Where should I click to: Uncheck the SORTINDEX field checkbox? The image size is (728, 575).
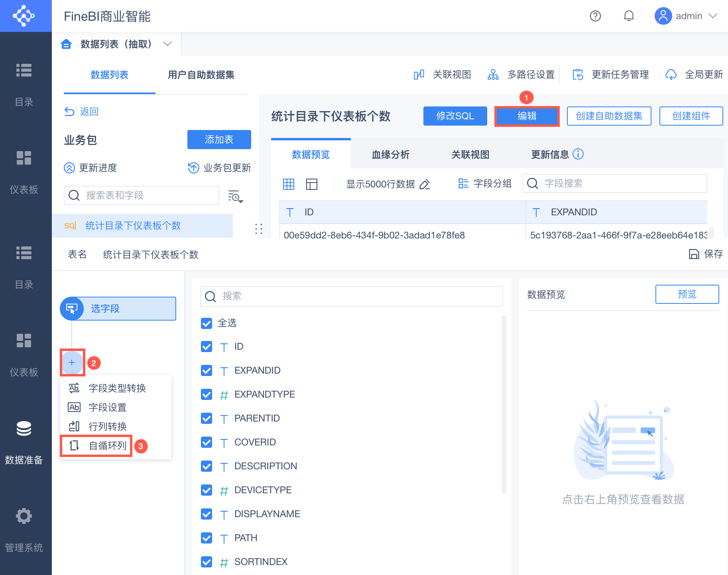point(207,562)
